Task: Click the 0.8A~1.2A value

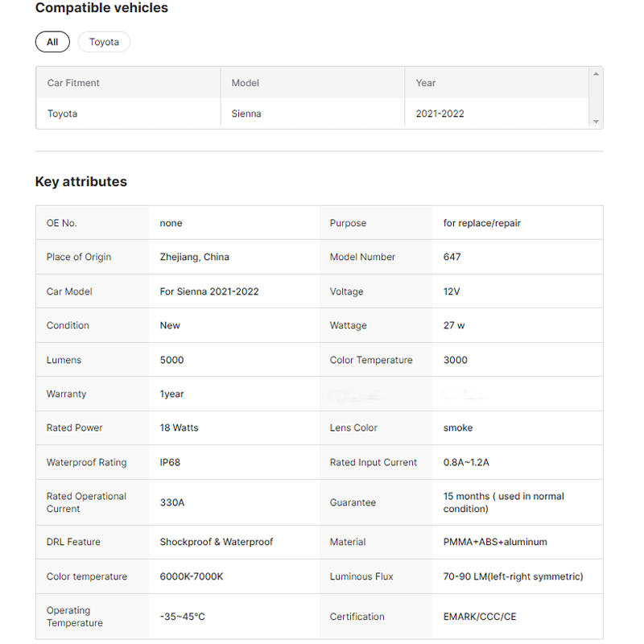Action: coord(466,462)
